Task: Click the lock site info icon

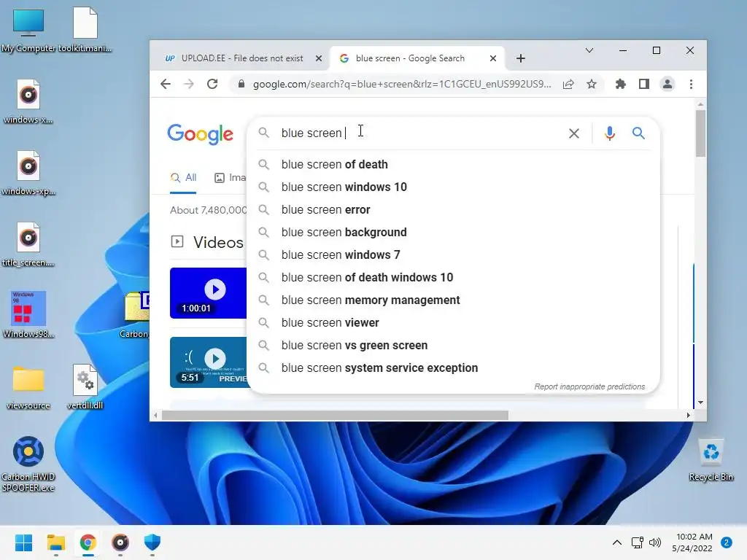Action: point(241,85)
